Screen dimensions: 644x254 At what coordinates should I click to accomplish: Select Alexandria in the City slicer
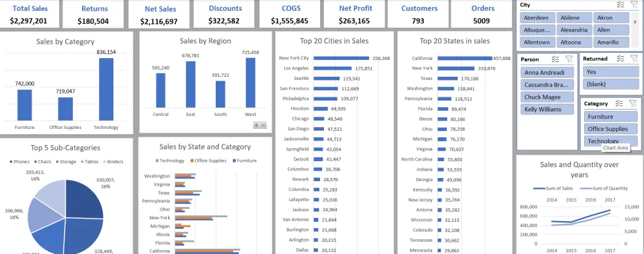tap(575, 30)
